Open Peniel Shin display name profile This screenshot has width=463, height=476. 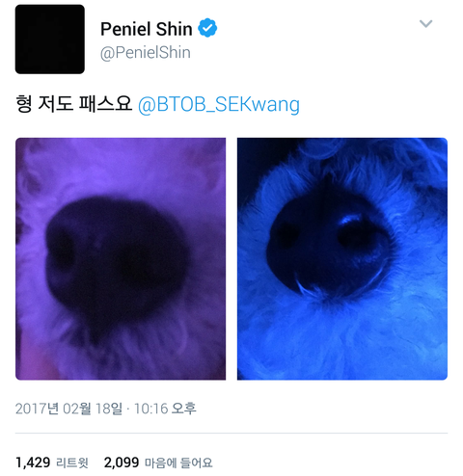(x=147, y=29)
